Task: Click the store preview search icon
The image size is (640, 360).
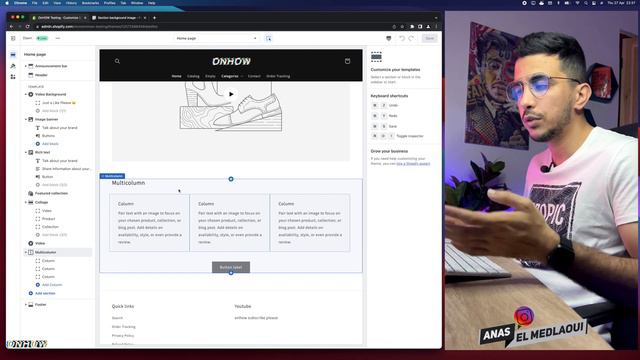Action: pyautogui.click(x=117, y=61)
